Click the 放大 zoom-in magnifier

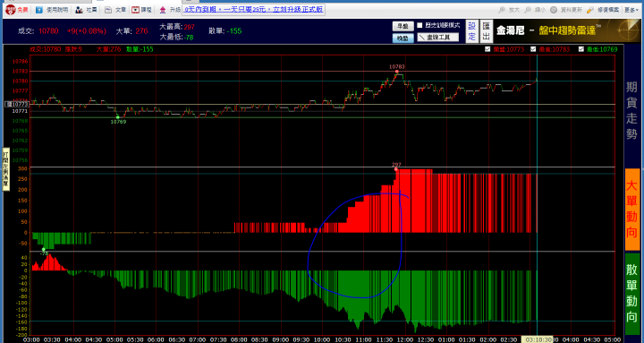502,10
